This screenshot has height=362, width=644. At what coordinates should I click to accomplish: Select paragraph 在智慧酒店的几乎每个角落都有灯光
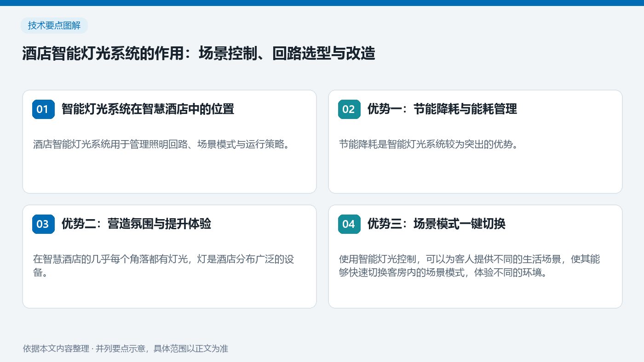click(x=164, y=266)
